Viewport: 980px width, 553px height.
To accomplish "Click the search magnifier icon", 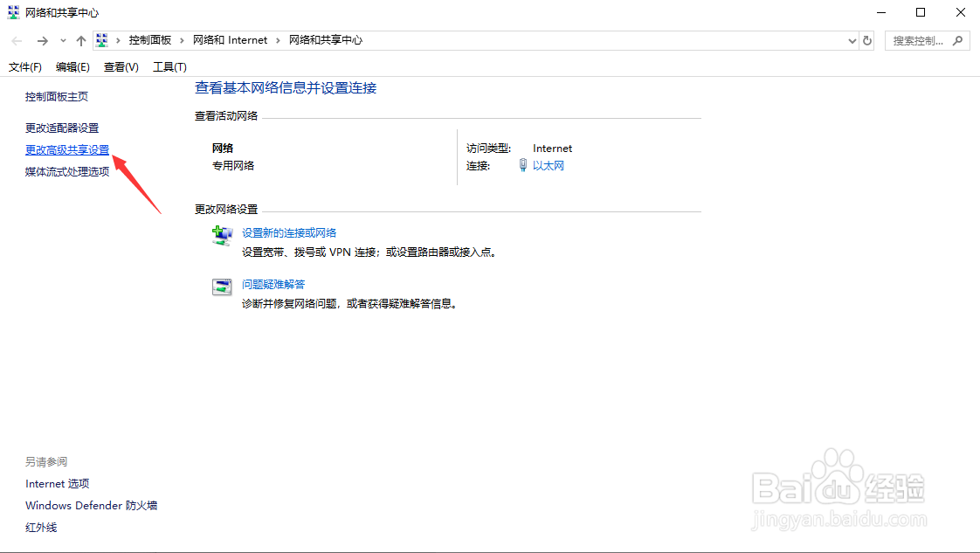I will click(x=957, y=40).
